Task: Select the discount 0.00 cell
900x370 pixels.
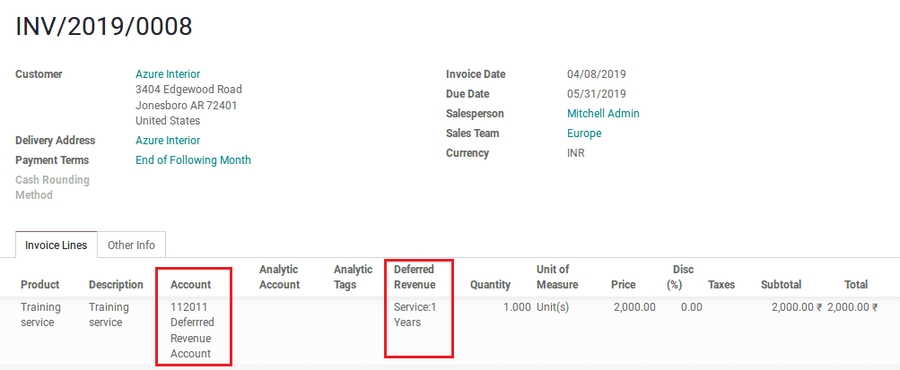Action: click(x=692, y=307)
